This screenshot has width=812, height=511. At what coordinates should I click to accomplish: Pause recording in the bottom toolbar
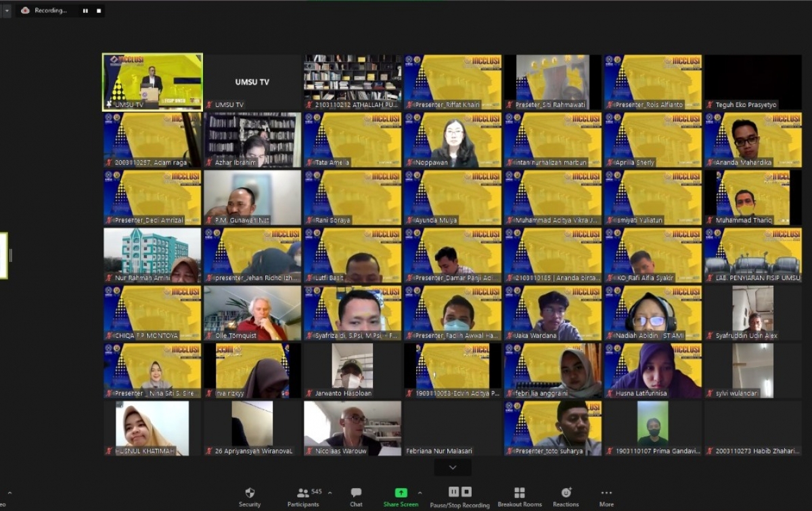pos(453,492)
